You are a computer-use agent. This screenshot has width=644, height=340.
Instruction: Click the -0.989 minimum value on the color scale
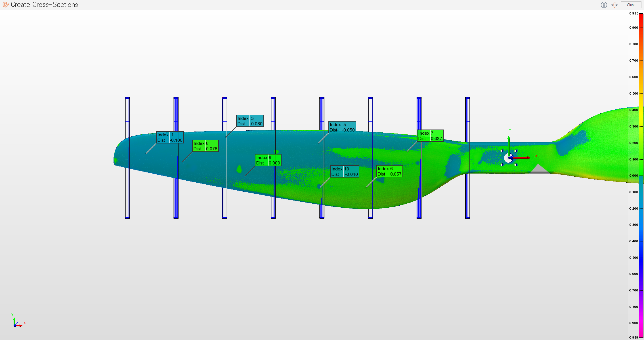click(x=633, y=337)
